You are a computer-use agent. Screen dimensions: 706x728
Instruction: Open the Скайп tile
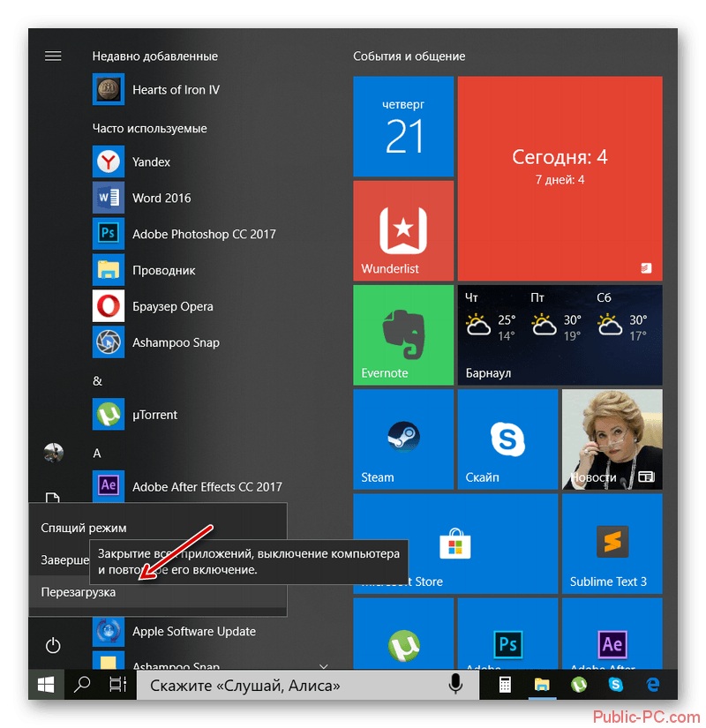[507, 439]
